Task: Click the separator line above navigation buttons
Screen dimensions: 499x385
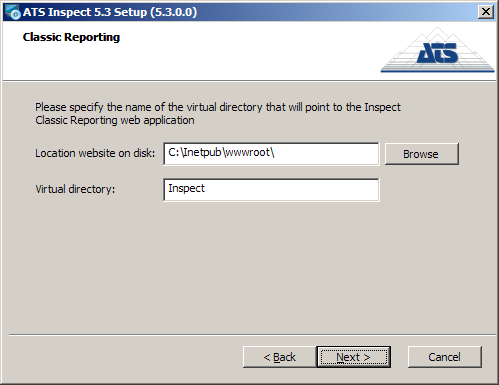Action: [252, 335]
